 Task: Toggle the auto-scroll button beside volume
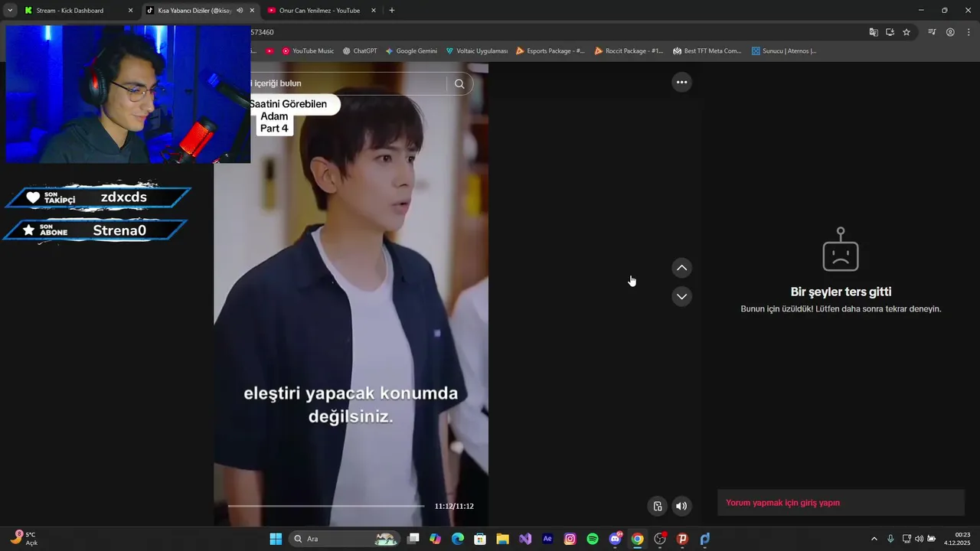[x=657, y=506]
